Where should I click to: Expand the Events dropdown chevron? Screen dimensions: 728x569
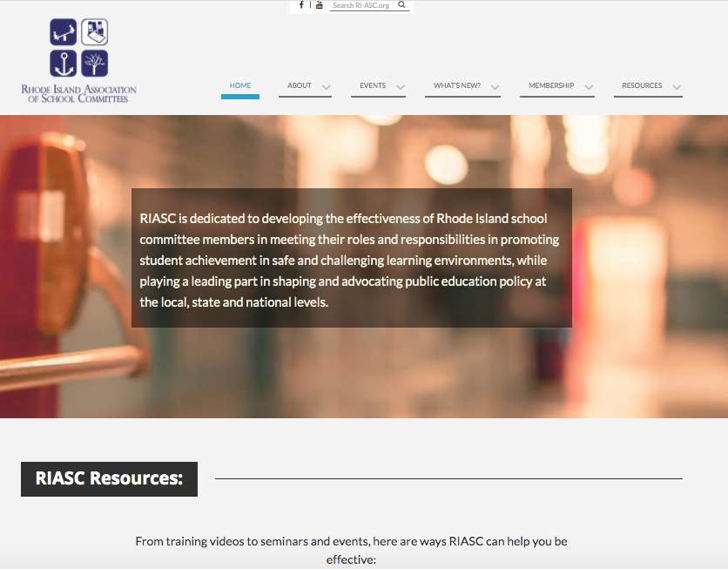[x=401, y=87]
